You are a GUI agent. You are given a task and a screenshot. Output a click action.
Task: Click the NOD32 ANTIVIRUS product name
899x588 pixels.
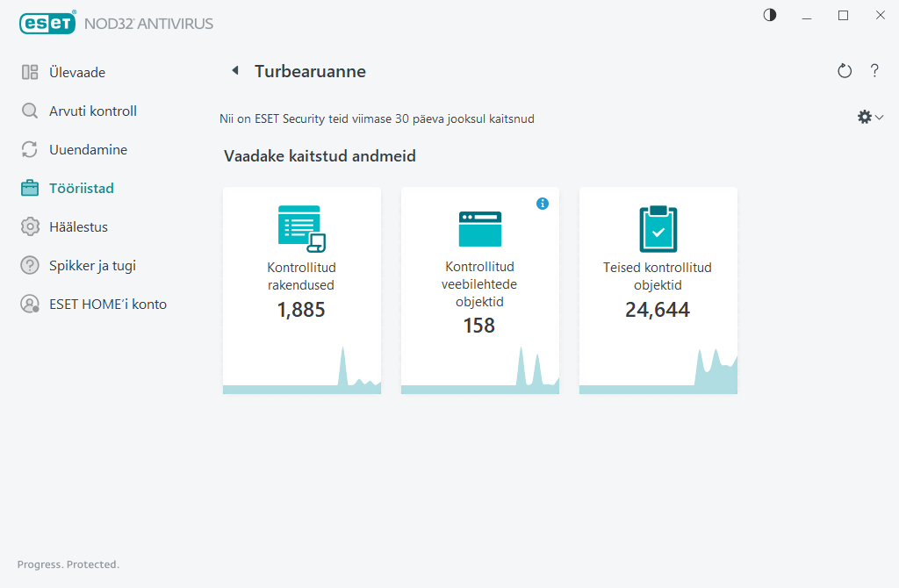pyautogui.click(x=148, y=24)
